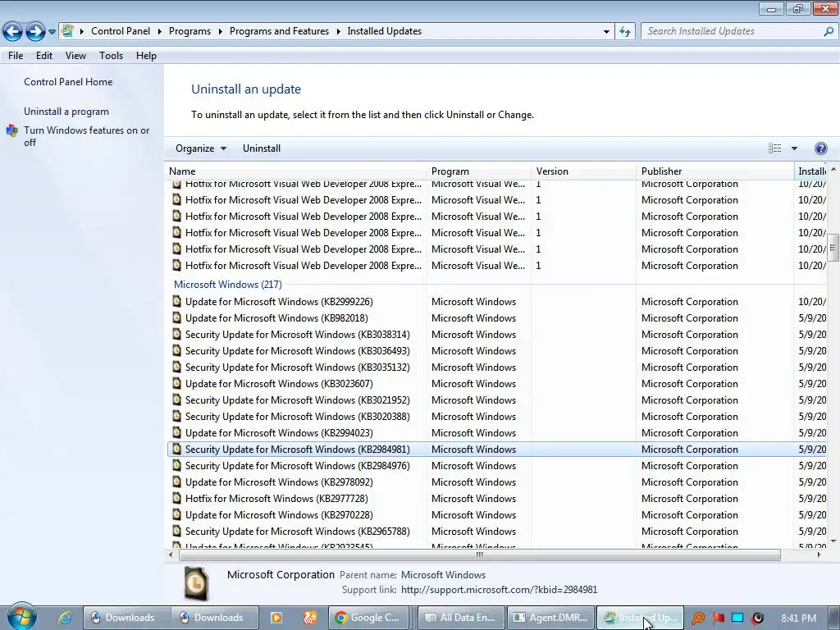Click the change view icon

pyautogui.click(x=774, y=148)
